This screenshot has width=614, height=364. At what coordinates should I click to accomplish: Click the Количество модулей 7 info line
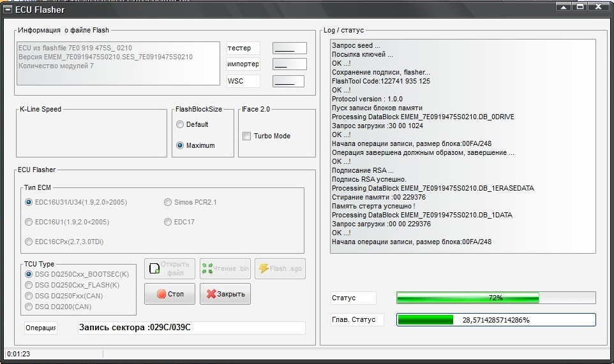pos(56,66)
